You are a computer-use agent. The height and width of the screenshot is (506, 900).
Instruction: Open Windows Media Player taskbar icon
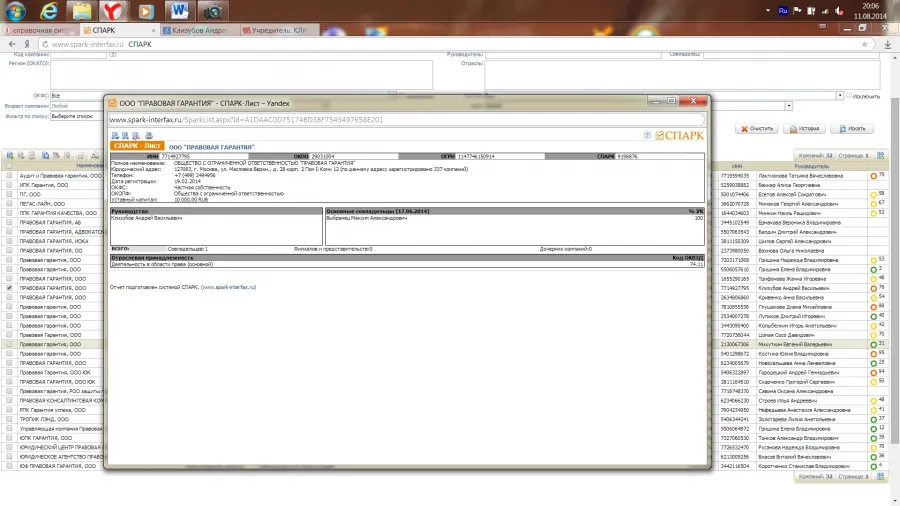tap(146, 10)
